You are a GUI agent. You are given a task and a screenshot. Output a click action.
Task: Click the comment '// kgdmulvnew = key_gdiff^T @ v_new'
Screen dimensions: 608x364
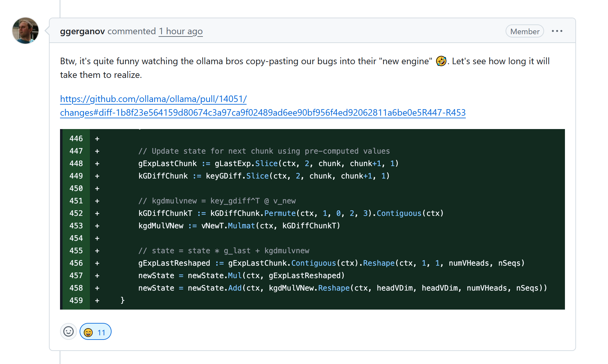tap(217, 201)
